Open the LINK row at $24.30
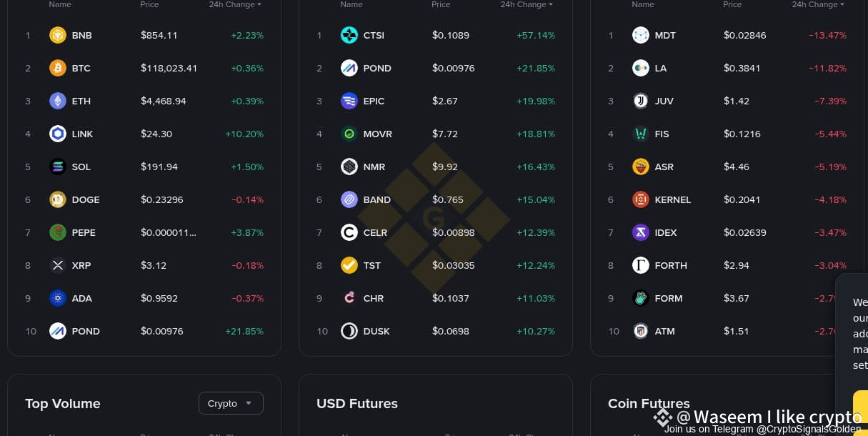This screenshot has height=436, width=868. pos(144,134)
